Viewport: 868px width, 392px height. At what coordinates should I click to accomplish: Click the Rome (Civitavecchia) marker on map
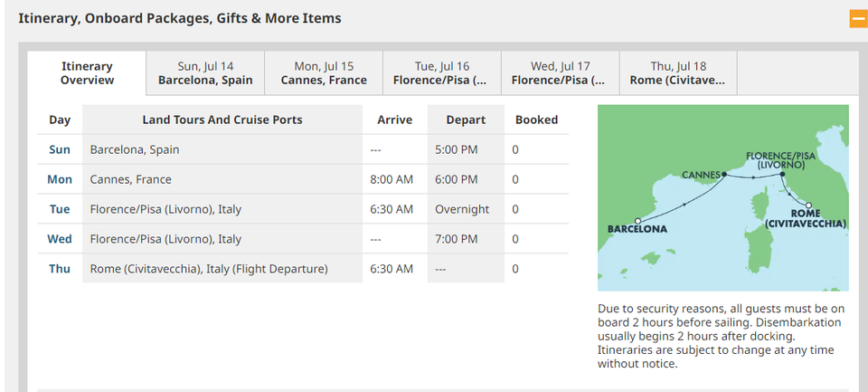tap(809, 206)
